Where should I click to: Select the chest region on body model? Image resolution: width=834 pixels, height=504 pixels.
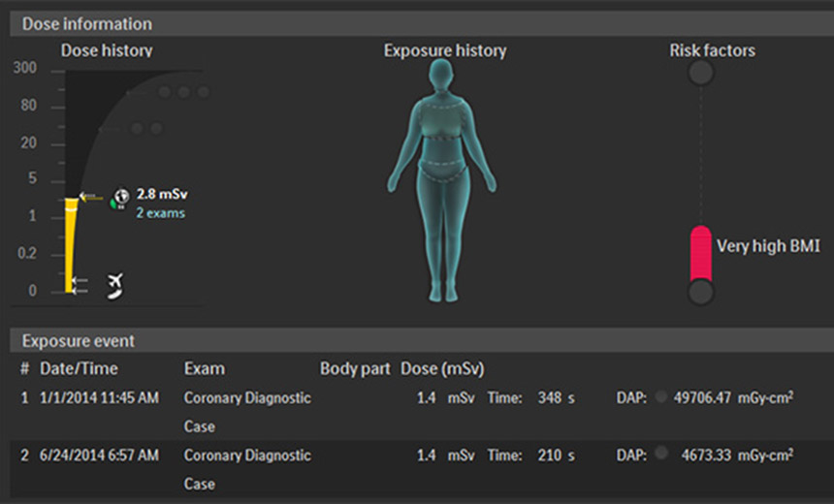442,120
